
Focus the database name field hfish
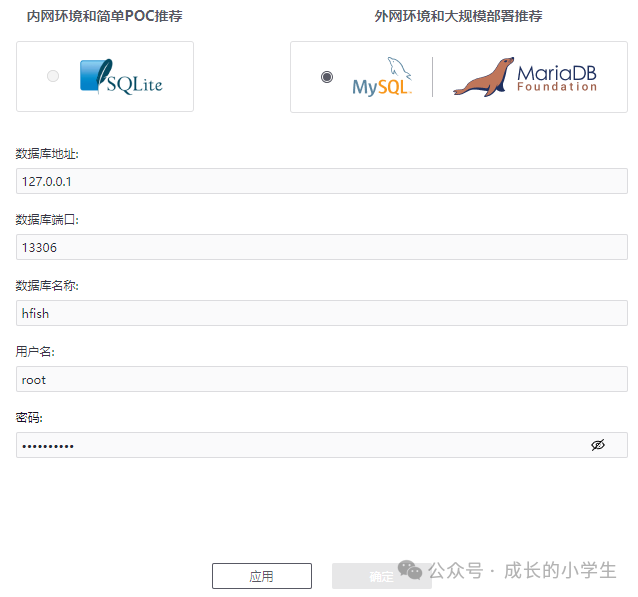pyautogui.click(x=322, y=313)
